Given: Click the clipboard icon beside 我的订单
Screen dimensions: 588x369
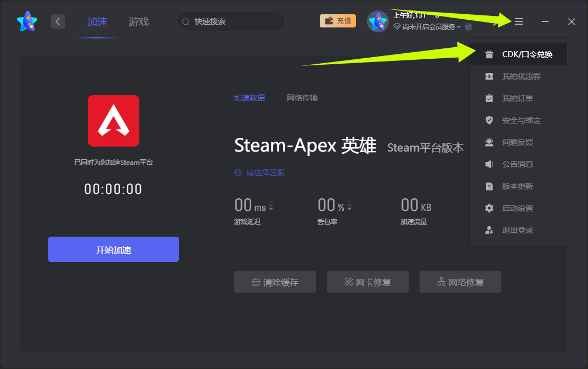Looking at the screenshot, I should [x=489, y=98].
